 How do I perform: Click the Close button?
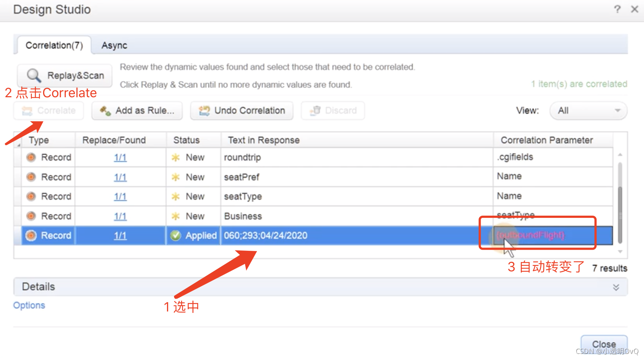click(x=604, y=344)
